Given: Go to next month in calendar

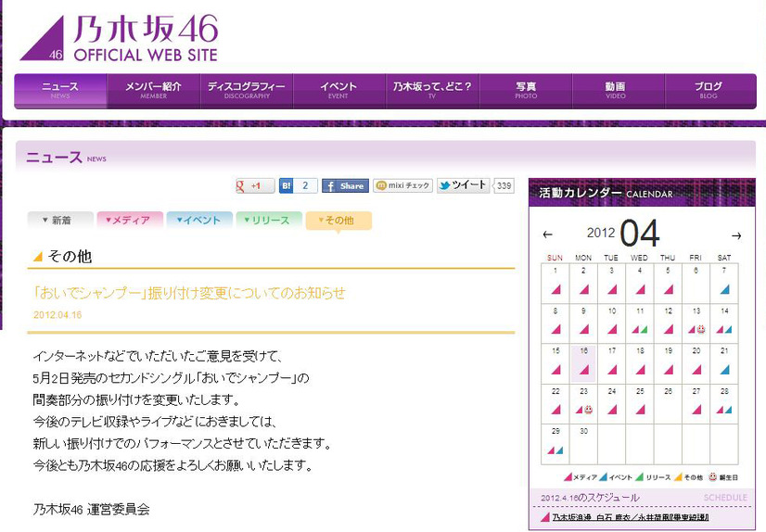Looking at the screenshot, I should tap(736, 235).
